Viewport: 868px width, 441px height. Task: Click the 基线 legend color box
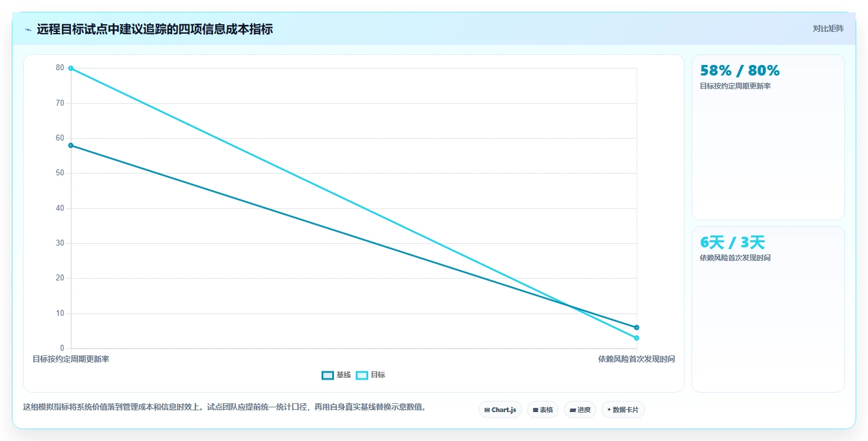(327, 375)
